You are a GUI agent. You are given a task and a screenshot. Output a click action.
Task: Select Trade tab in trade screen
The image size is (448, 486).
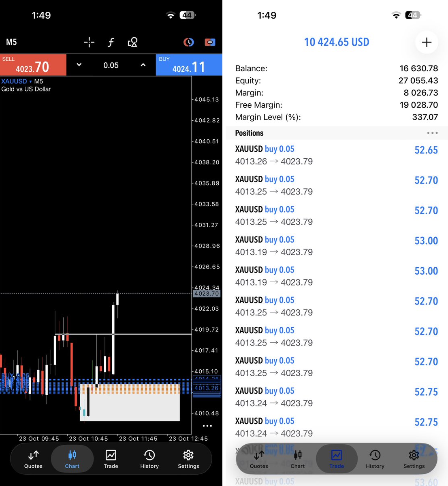pos(337,459)
